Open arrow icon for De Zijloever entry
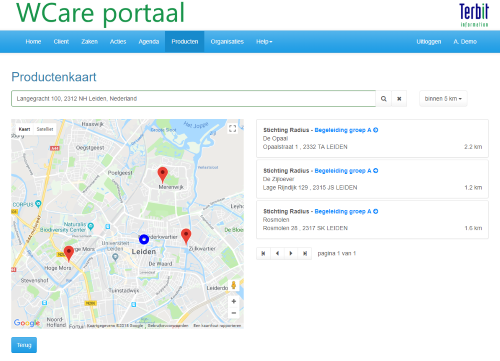The height and width of the screenshot is (361, 500). (376, 171)
